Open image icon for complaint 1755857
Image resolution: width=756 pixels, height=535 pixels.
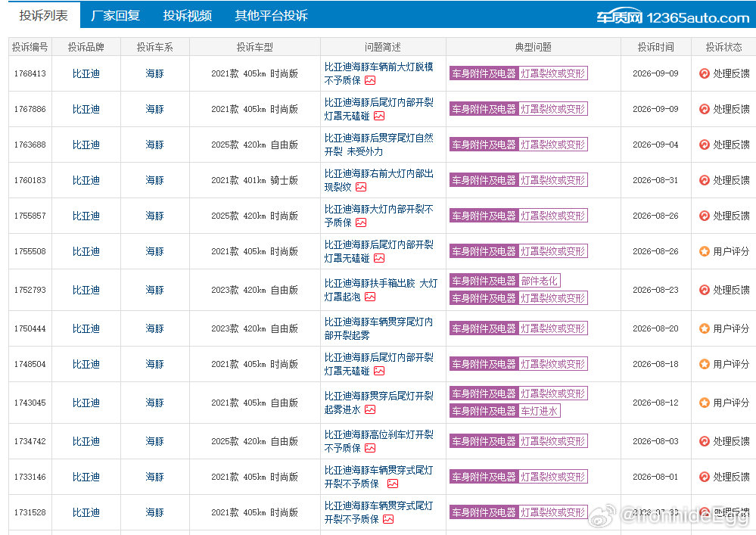click(x=361, y=222)
